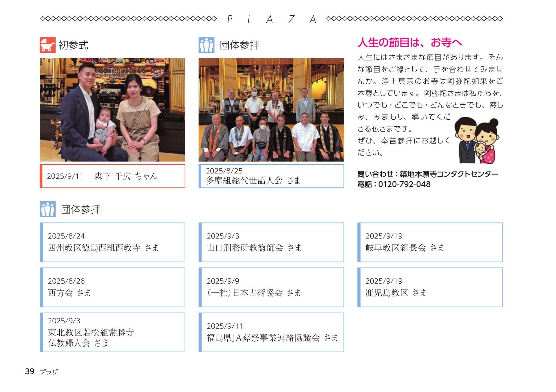Screen dimensions: 556x392
Task: Click the 築地本願寺コンタクトセンター contact line
Action: click(428, 174)
